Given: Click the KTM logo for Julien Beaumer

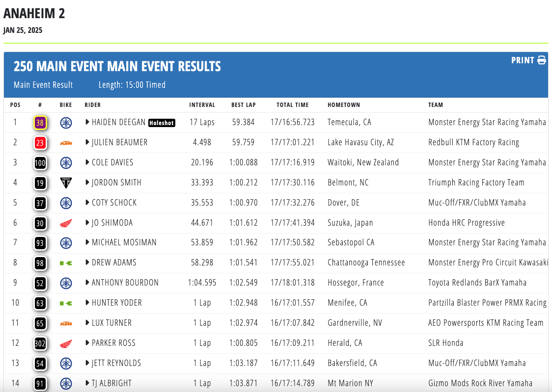Looking at the screenshot, I should click(x=66, y=143).
